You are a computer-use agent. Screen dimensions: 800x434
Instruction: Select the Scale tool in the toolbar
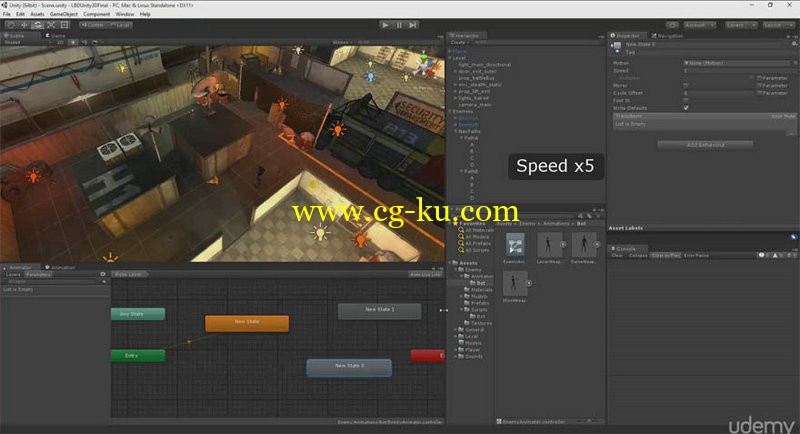51,24
